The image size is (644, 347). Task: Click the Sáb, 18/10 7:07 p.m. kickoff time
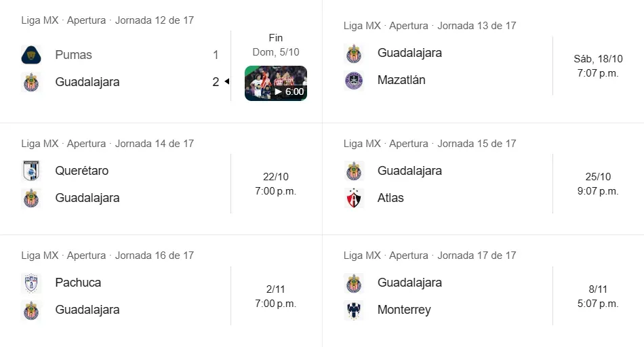coord(598,66)
